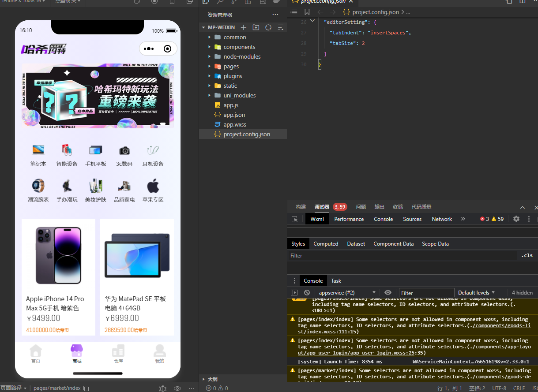Image resolution: width=538 pixels, height=392 pixels.
Task: Click the promotional banner image in simulator
Action: [x=98, y=96]
